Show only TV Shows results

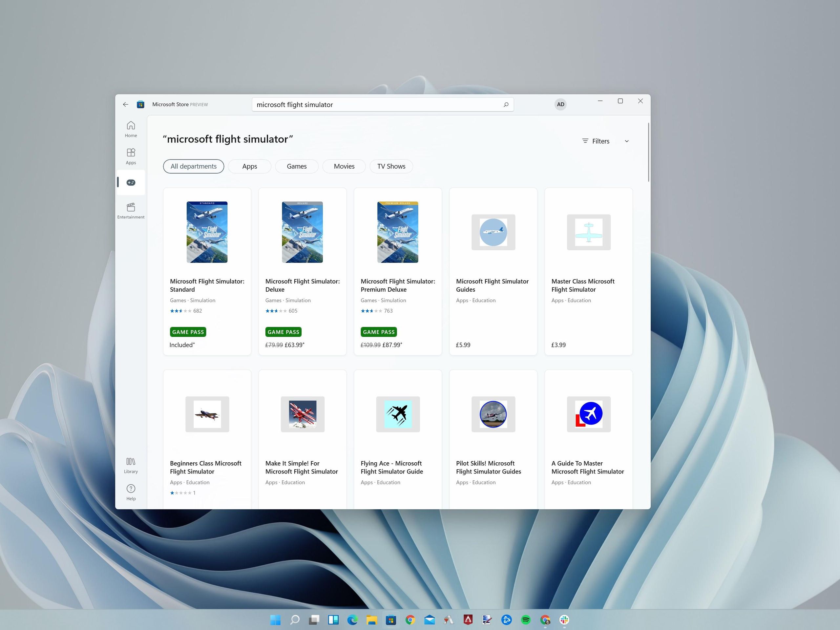391,166
